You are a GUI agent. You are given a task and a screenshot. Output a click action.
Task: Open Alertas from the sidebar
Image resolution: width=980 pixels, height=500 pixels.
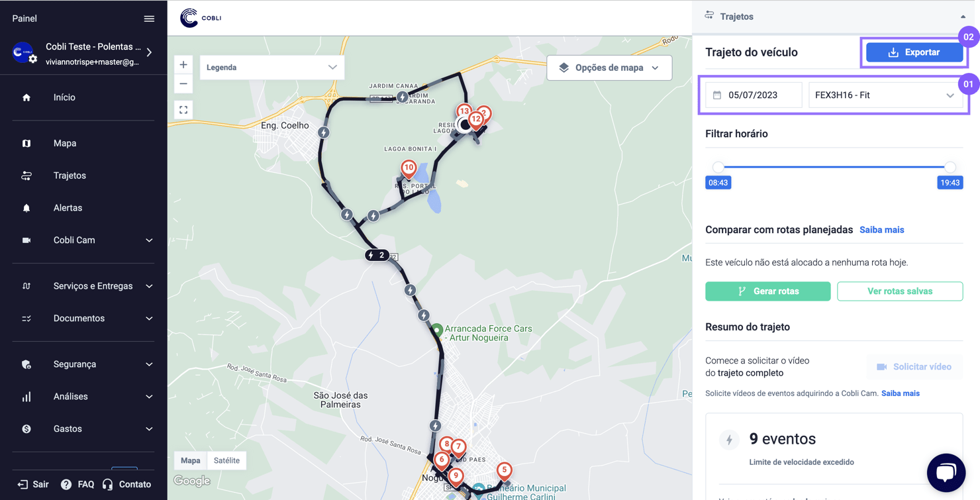tap(67, 207)
